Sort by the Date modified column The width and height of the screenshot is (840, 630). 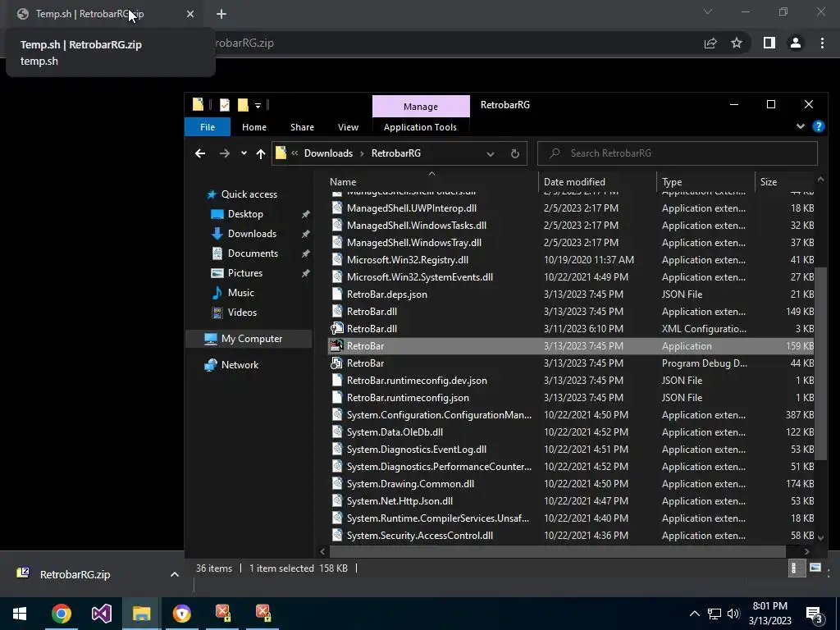tap(597, 181)
